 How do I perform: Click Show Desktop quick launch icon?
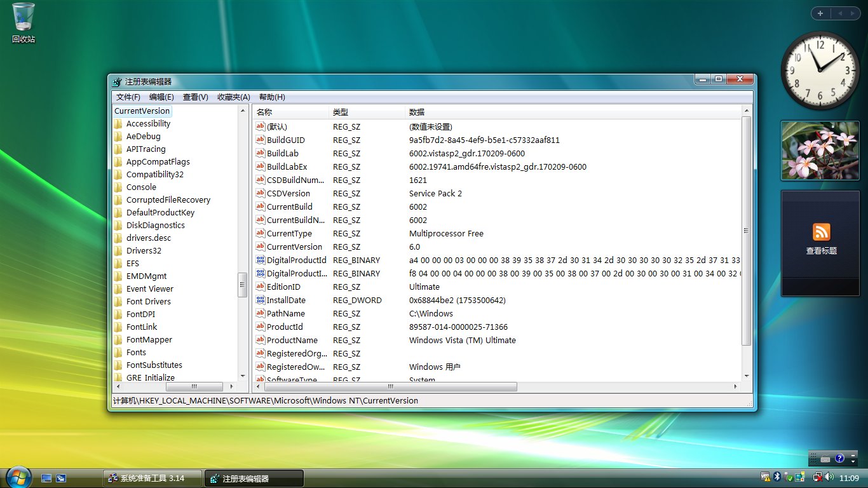pos(46,478)
